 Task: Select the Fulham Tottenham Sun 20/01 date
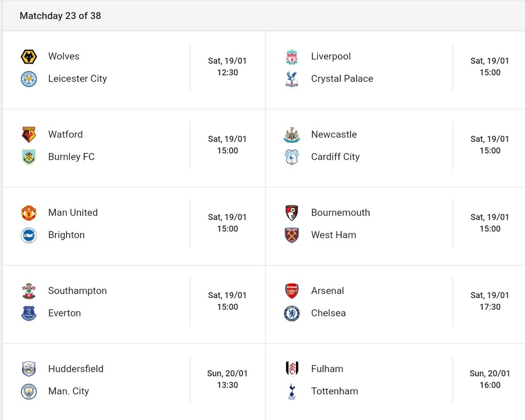[490, 373]
